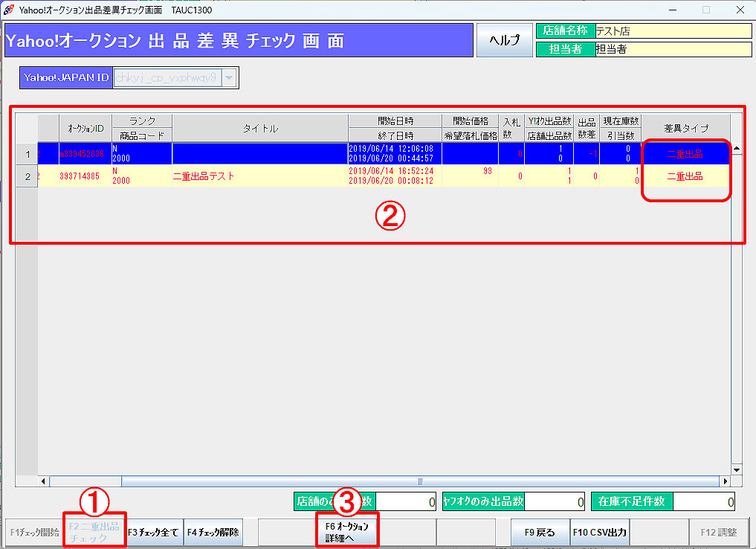Click F10 CSV出力 button

pos(600,532)
